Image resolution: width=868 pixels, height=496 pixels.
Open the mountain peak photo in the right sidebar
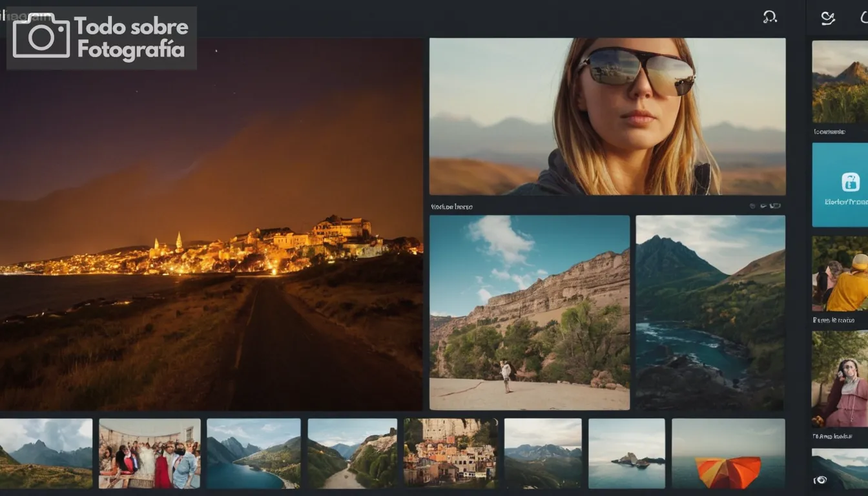pyautogui.click(x=840, y=81)
